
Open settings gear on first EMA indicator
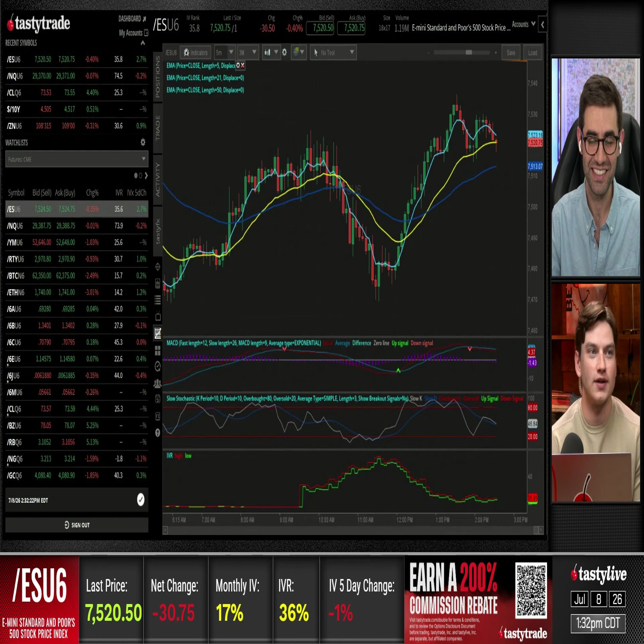[x=238, y=65]
